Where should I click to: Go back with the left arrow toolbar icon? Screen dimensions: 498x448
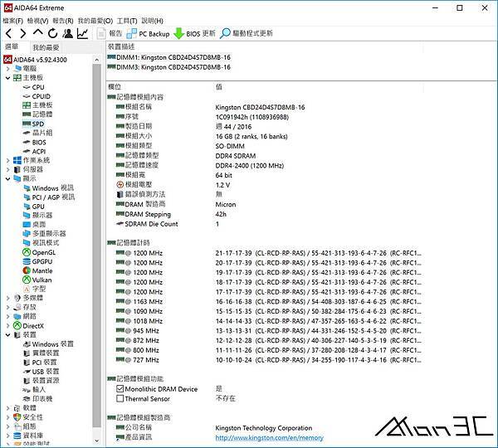pyautogui.click(x=8, y=33)
